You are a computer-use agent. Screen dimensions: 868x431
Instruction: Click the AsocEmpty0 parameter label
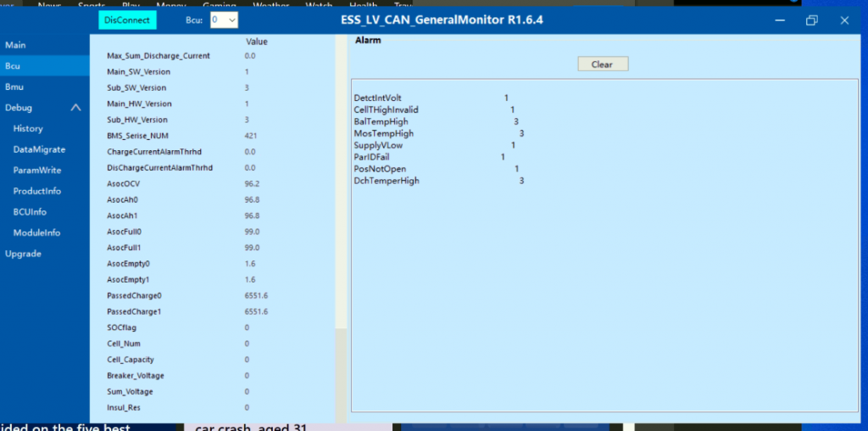click(x=127, y=264)
